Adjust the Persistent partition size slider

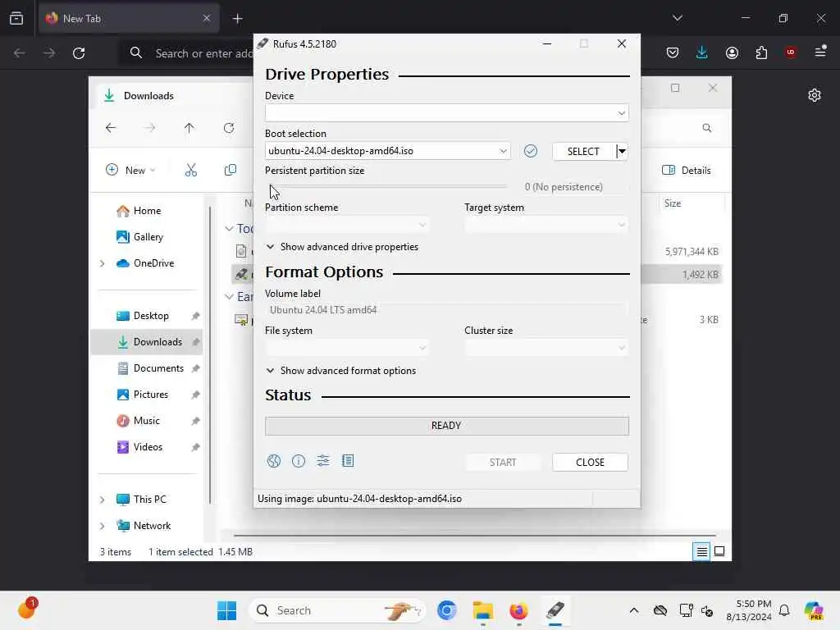[x=387, y=186]
